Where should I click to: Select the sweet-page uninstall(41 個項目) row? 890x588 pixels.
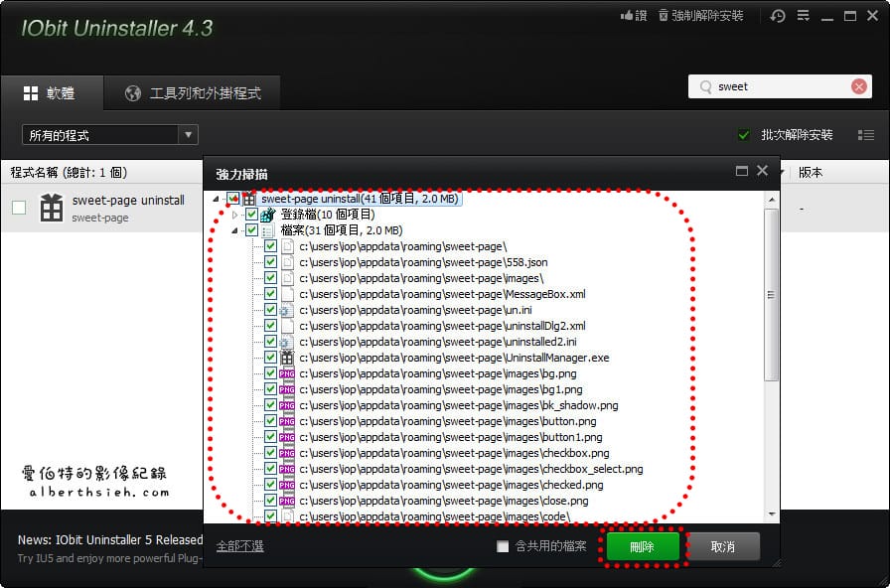360,199
